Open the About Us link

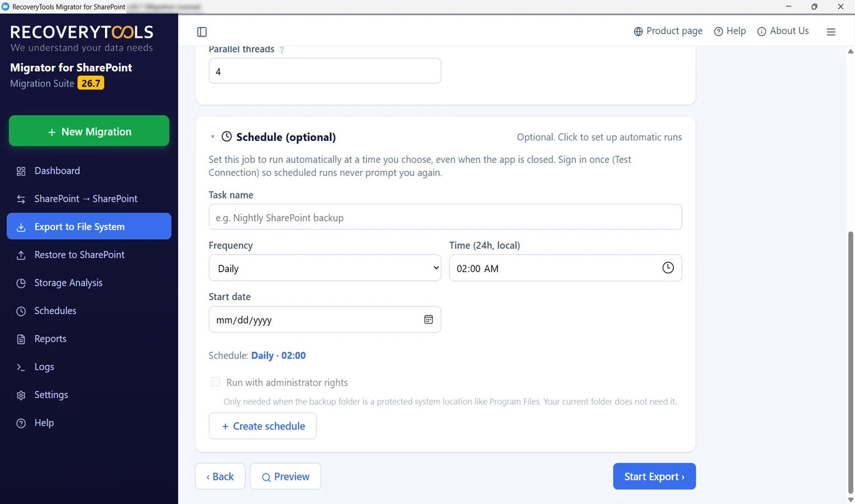[783, 31]
